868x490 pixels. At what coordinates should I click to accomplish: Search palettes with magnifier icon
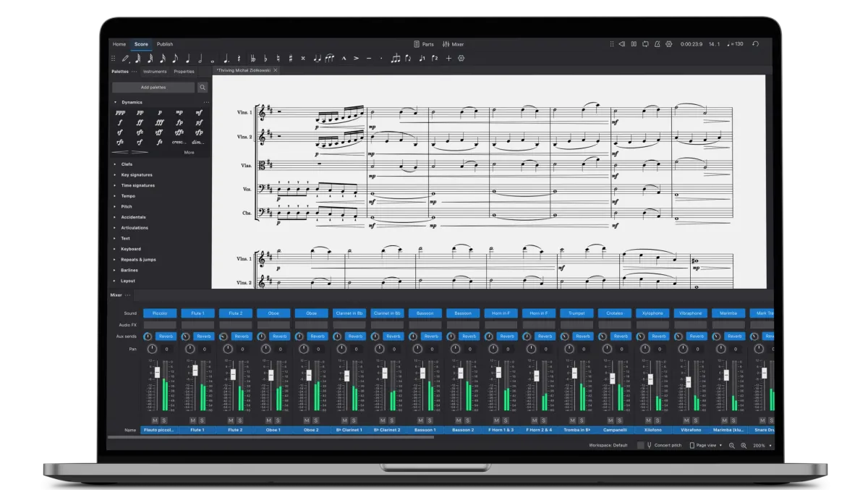click(203, 87)
